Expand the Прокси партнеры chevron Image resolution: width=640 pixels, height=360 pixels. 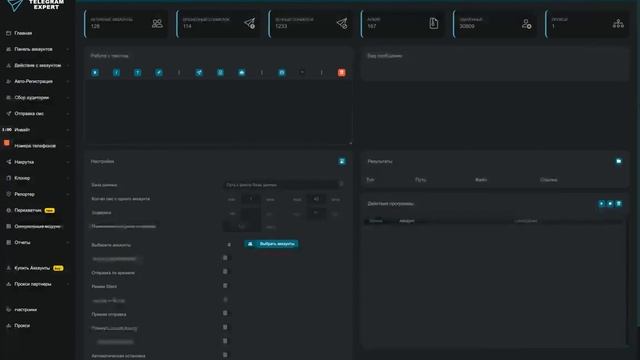tap(68, 284)
